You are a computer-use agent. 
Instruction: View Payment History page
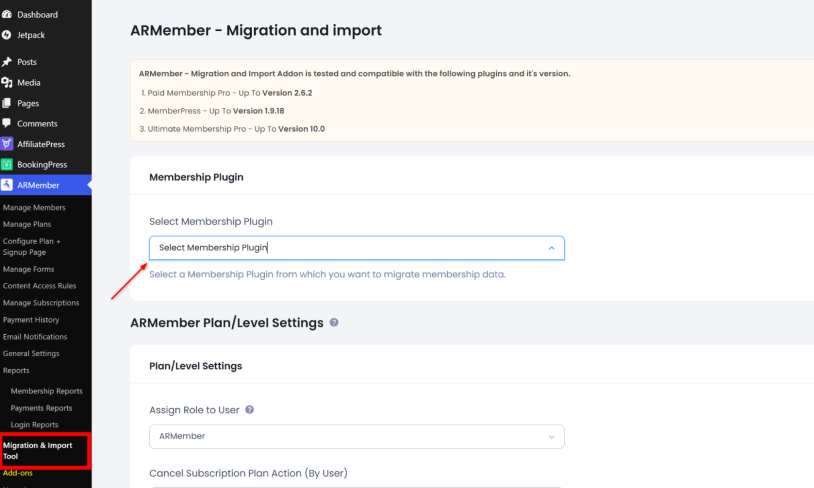(x=31, y=320)
